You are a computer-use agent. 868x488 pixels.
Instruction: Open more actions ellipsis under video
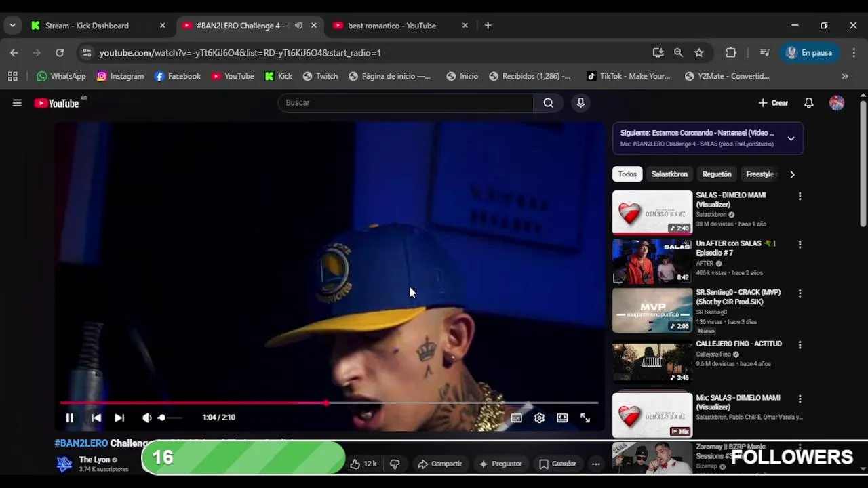595,464
